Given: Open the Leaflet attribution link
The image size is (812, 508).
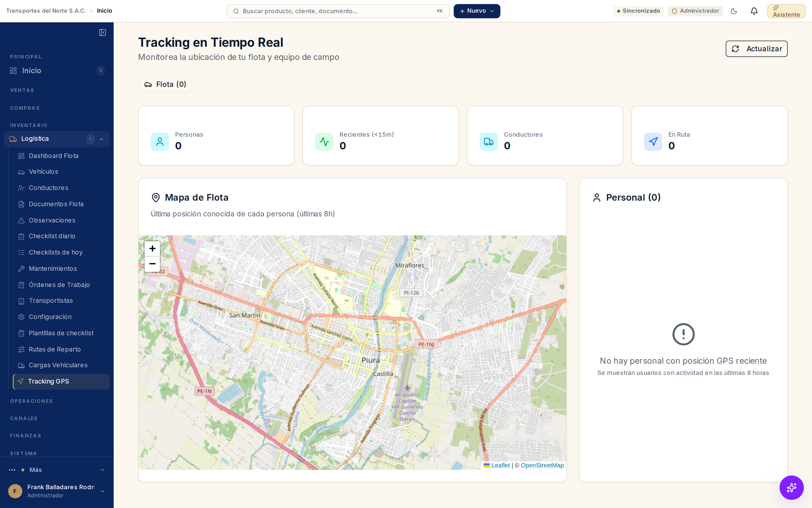Looking at the screenshot, I should [500, 465].
